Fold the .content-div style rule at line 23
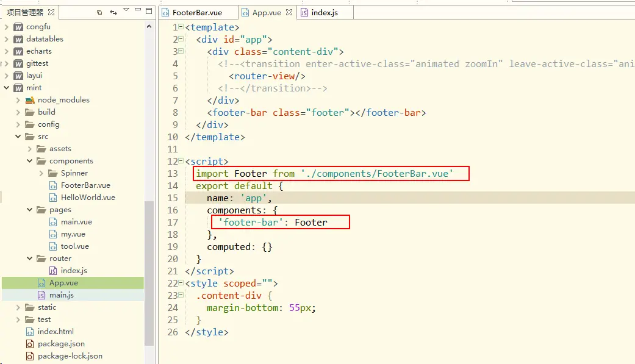 coord(181,294)
